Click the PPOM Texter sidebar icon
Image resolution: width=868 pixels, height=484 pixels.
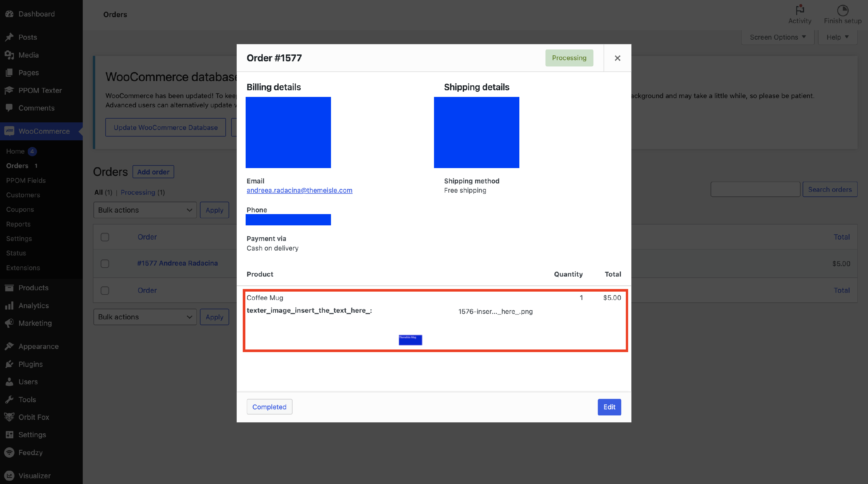[x=9, y=90]
